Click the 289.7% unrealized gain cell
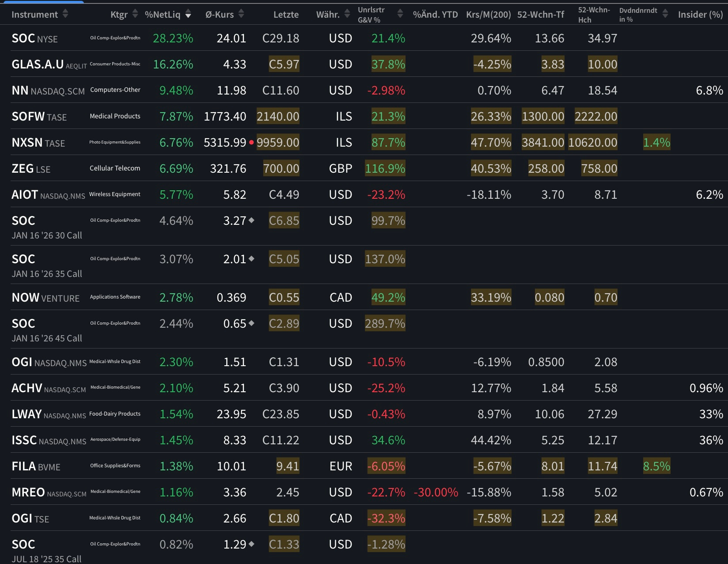Viewport: 728px width, 564px height. (x=385, y=324)
